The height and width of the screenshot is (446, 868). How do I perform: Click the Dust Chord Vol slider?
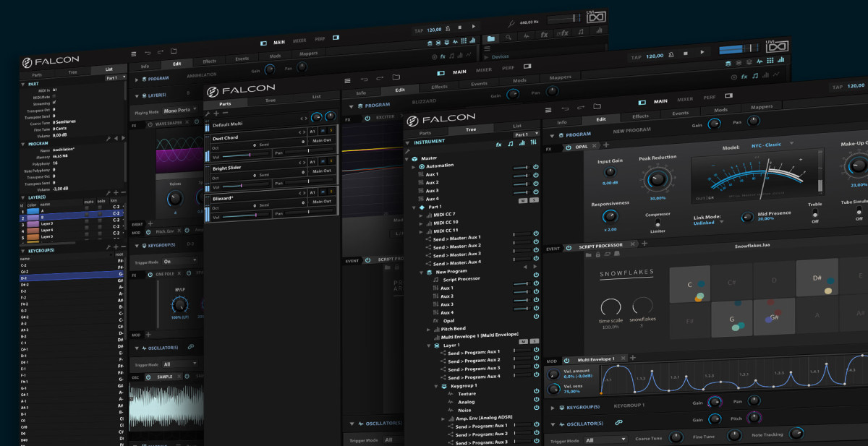(x=247, y=154)
